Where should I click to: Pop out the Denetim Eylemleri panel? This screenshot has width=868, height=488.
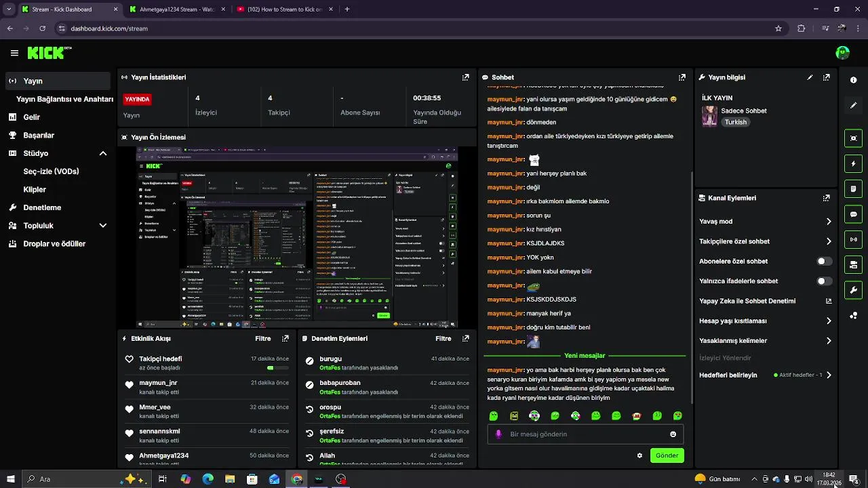click(465, 338)
